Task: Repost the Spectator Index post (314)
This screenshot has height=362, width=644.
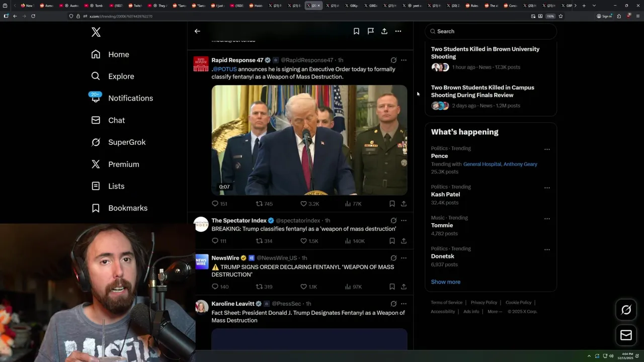Action: (264, 241)
